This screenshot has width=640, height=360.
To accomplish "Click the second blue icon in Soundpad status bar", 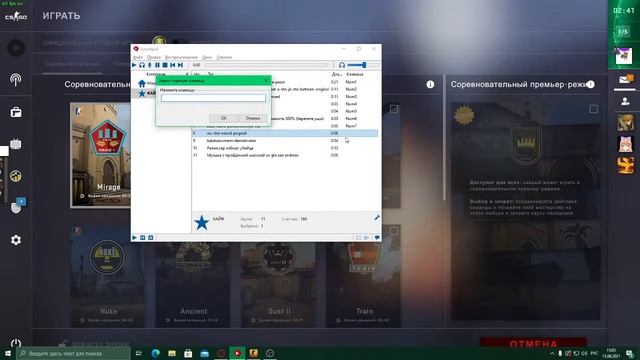I will pos(142,238).
